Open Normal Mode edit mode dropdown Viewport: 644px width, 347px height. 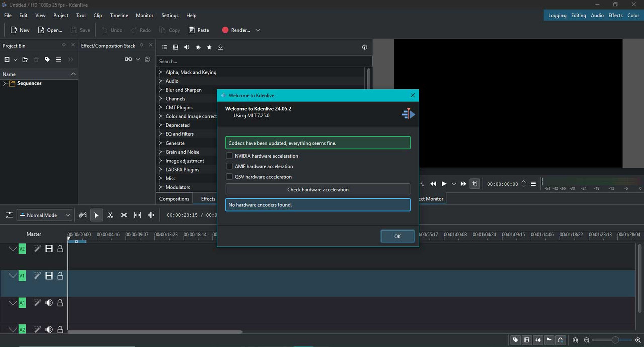pos(45,215)
